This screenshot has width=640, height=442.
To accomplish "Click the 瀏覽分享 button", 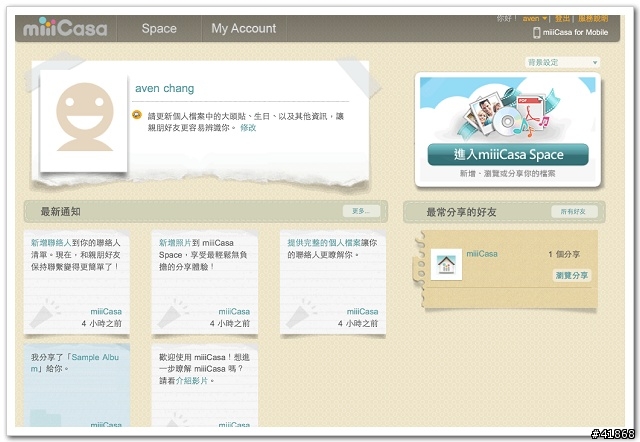I will pos(572,275).
